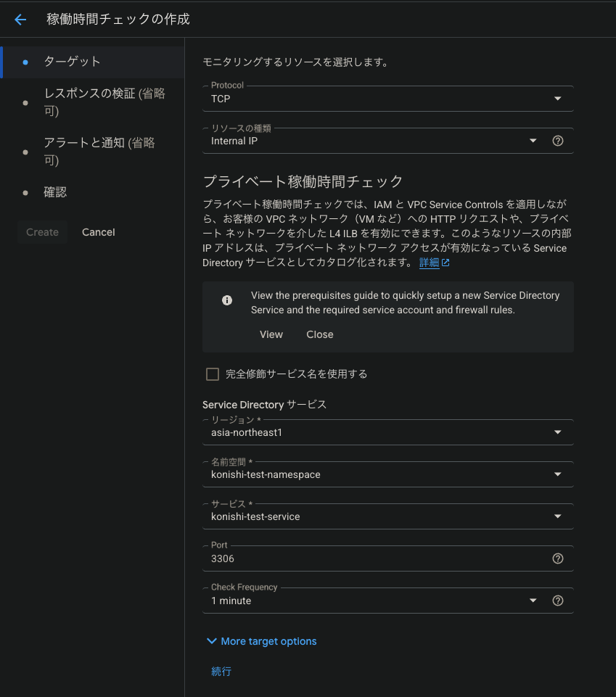
Task: Open help icon for Port field
Action: click(557, 558)
